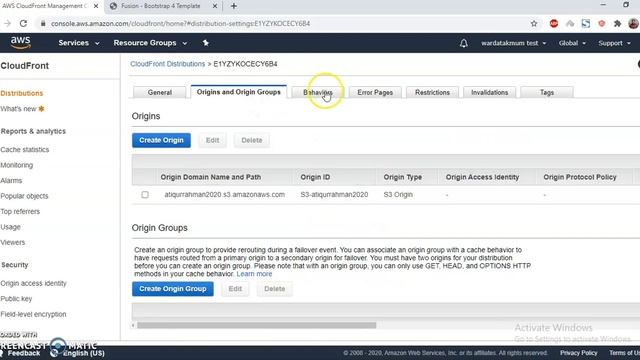
Task: Open the notifications bell icon
Action: (x=464, y=43)
